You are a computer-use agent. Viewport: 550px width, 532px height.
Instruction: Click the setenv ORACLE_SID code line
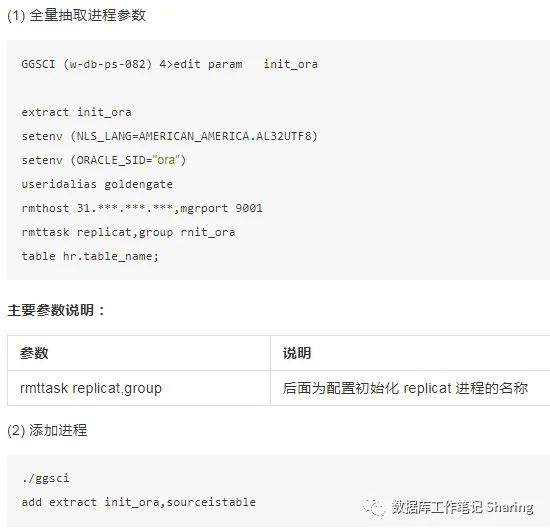(103, 160)
